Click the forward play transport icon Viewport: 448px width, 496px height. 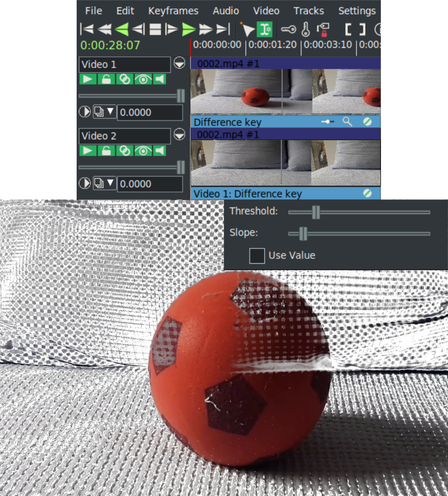(x=188, y=29)
